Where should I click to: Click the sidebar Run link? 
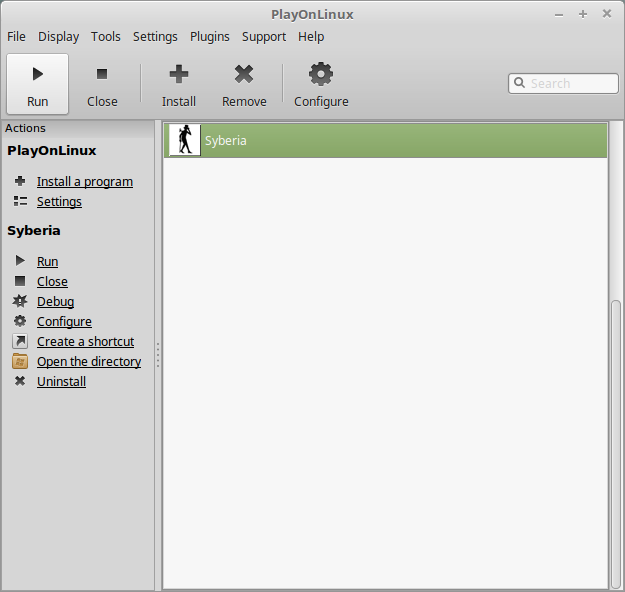click(x=47, y=262)
